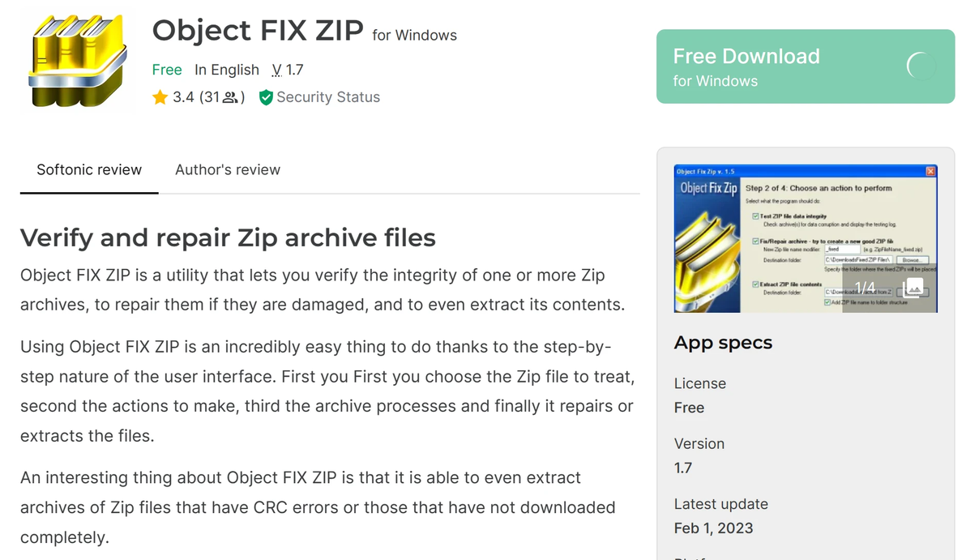
Task: Click the V 1.7 version label
Action: coord(288,70)
